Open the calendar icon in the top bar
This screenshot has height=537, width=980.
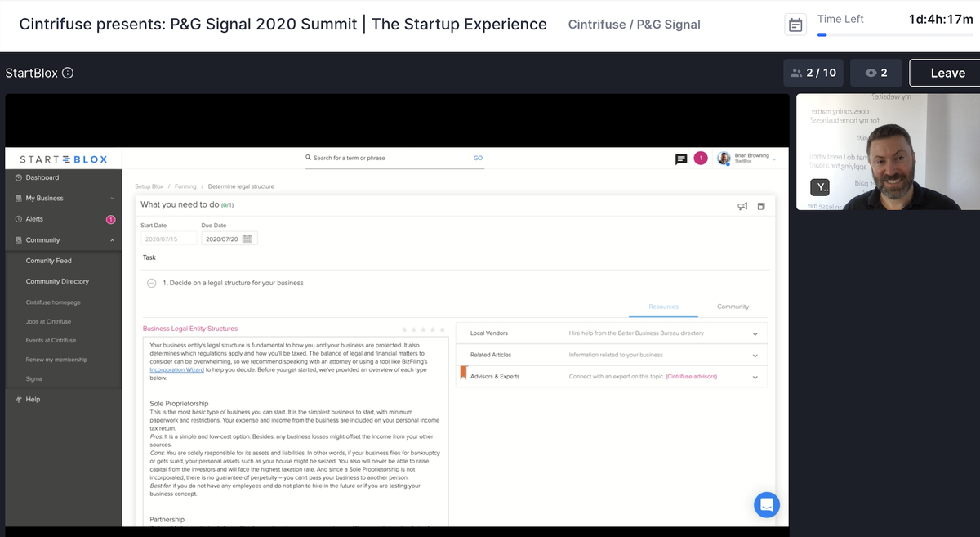(795, 25)
